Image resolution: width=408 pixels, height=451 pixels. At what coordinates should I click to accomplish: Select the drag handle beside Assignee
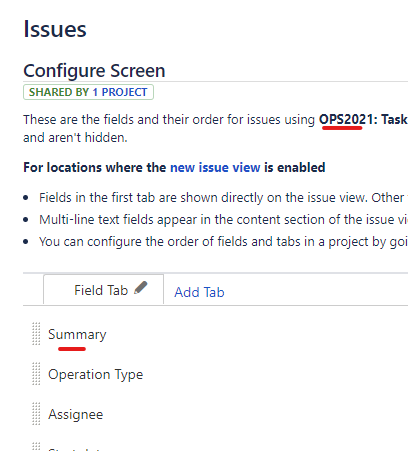(36, 414)
